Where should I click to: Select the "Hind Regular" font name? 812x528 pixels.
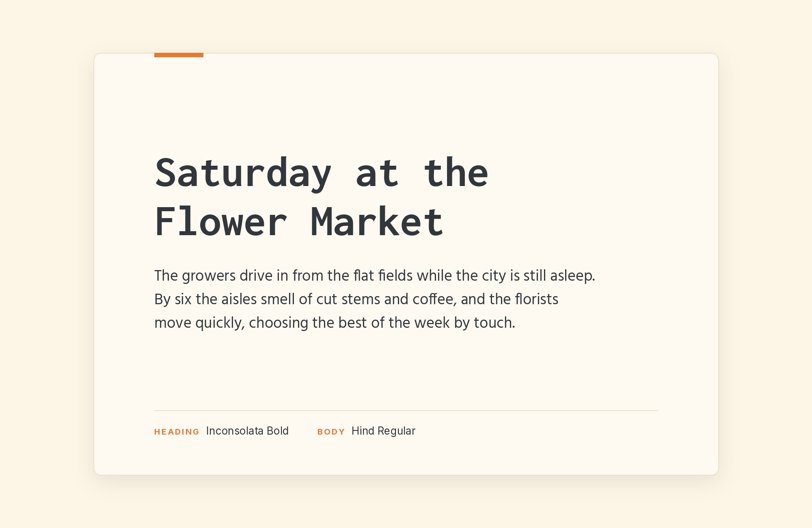tap(383, 431)
